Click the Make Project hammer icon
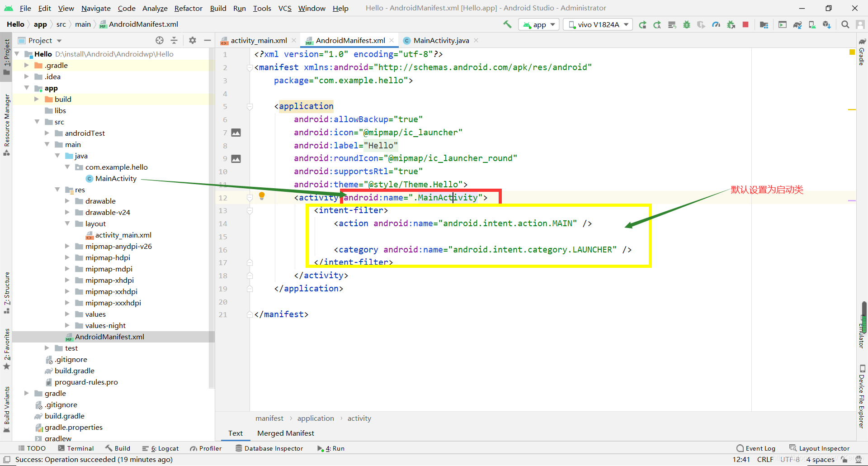The width and height of the screenshot is (868, 466). coord(507,24)
